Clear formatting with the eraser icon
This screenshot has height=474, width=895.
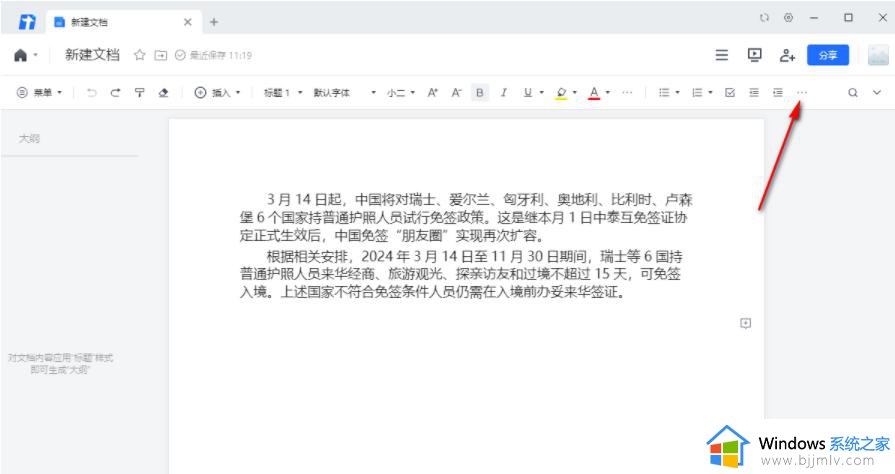tap(163, 93)
